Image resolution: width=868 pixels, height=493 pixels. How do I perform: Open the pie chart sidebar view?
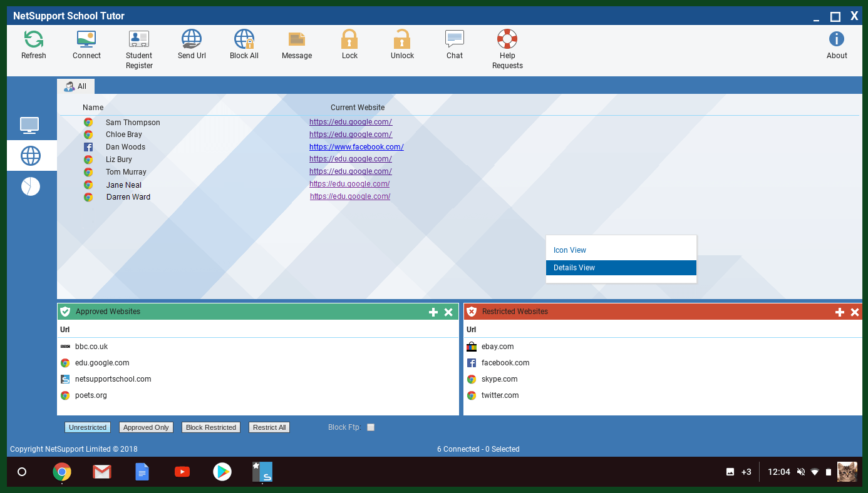pyautogui.click(x=30, y=186)
